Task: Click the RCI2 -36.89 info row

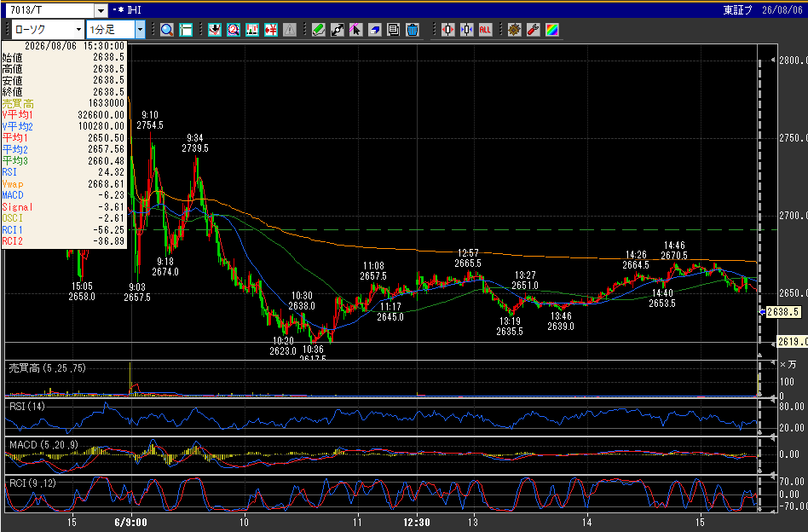Action: click(64, 241)
